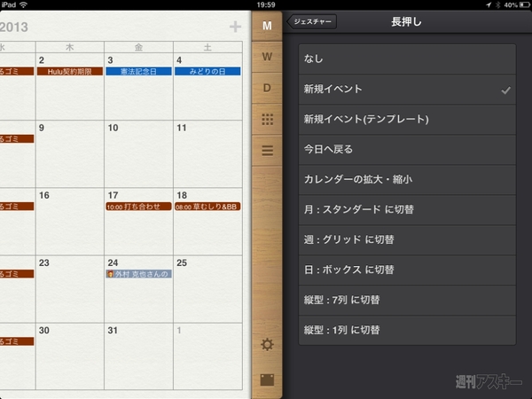The height and width of the screenshot is (399, 532).
Task: Open ゴミ event in day 30 row
Action: coord(17,341)
